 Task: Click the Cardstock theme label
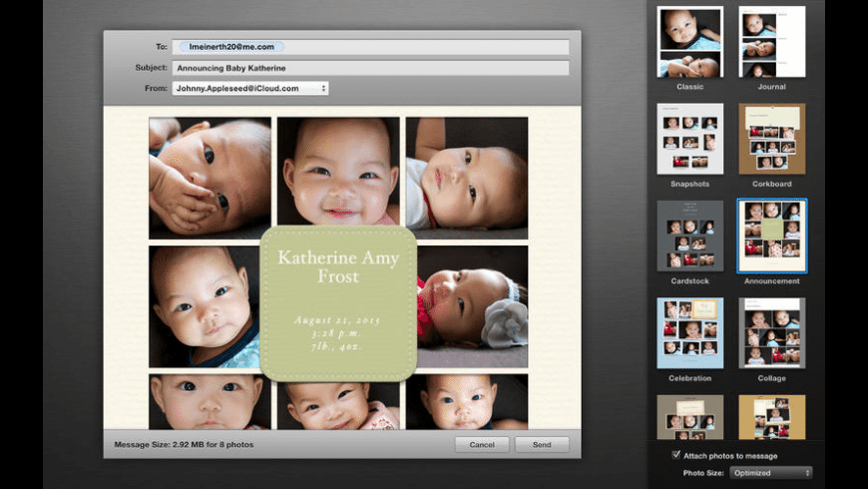689,280
